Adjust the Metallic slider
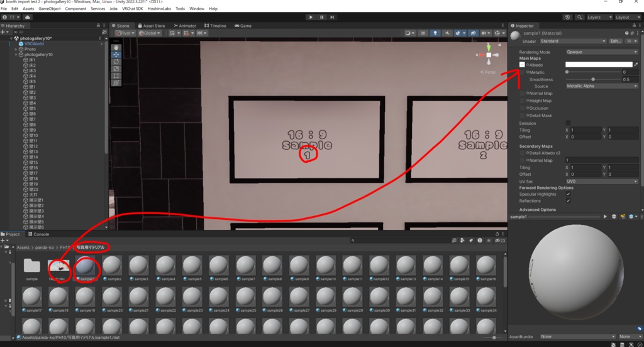The height and width of the screenshot is (347, 644). coord(594,72)
